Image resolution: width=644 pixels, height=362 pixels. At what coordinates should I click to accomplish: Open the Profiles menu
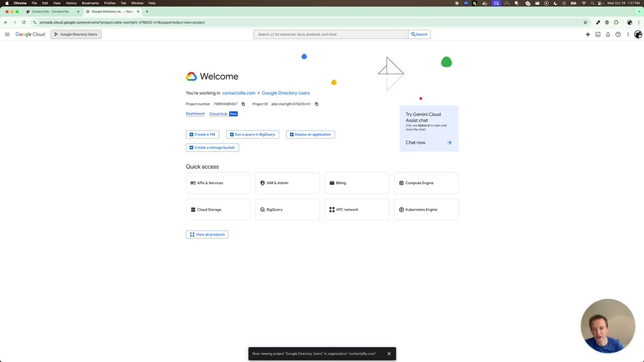(110, 3)
